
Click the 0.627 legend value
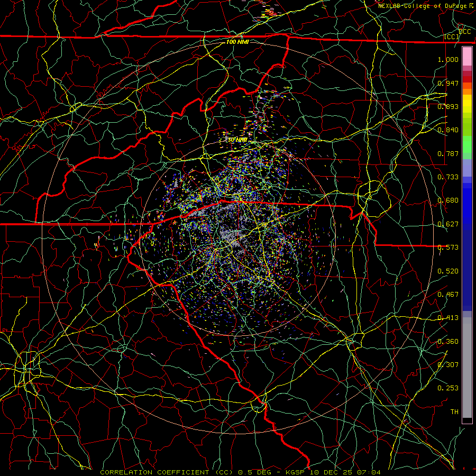click(x=448, y=224)
